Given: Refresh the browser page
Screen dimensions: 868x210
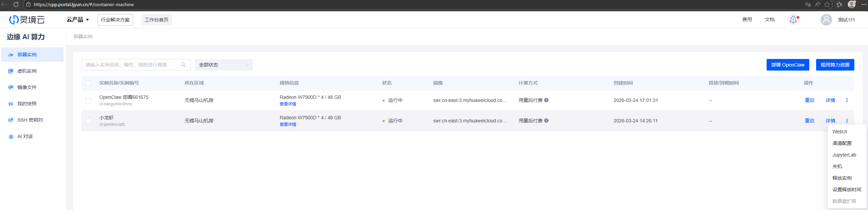Looking at the screenshot, I should click(x=16, y=4).
